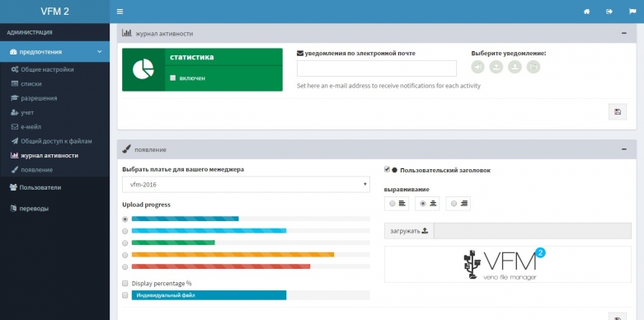This screenshot has width=644, height=320.
Task: Click the green statistics pie chart icon
Action: coord(143,69)
